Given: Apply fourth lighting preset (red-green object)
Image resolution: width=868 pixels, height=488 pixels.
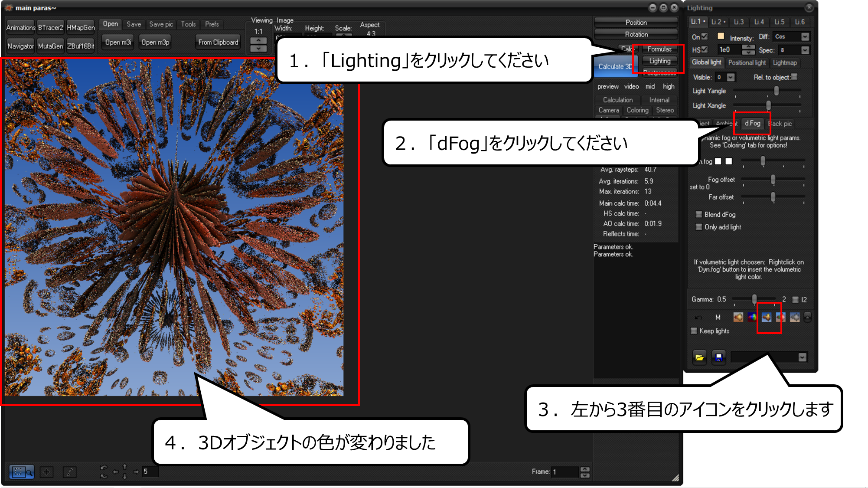Looking at the screenshot, I should (780, 318).
